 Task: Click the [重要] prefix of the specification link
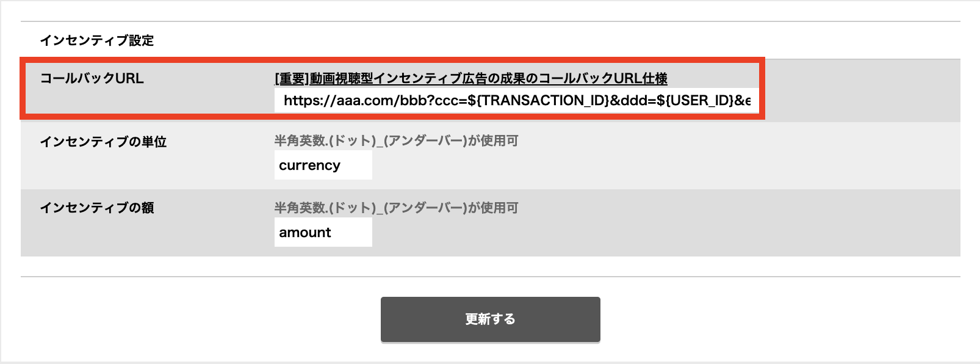tap(292, 78)
